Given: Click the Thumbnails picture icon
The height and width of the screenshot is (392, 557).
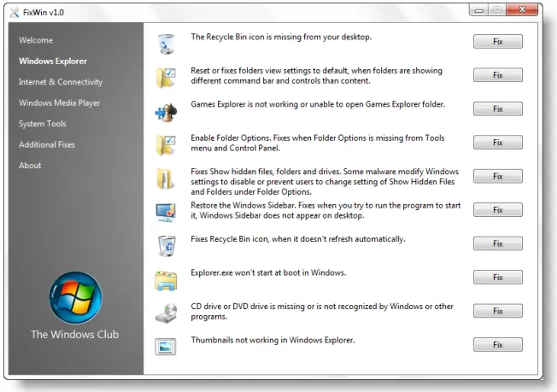Looking at the screenshot, I should pyautogui.click(x=166, y=347).
